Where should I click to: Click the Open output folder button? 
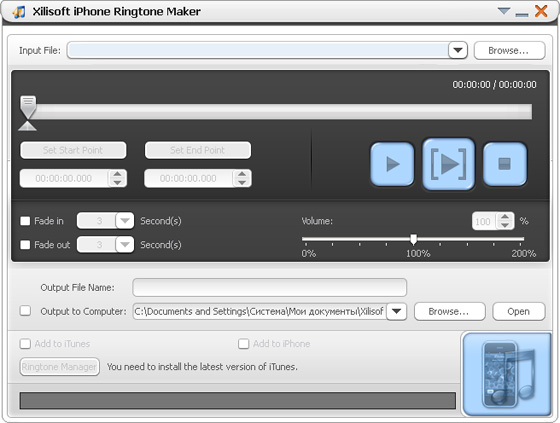coord(519,312)
